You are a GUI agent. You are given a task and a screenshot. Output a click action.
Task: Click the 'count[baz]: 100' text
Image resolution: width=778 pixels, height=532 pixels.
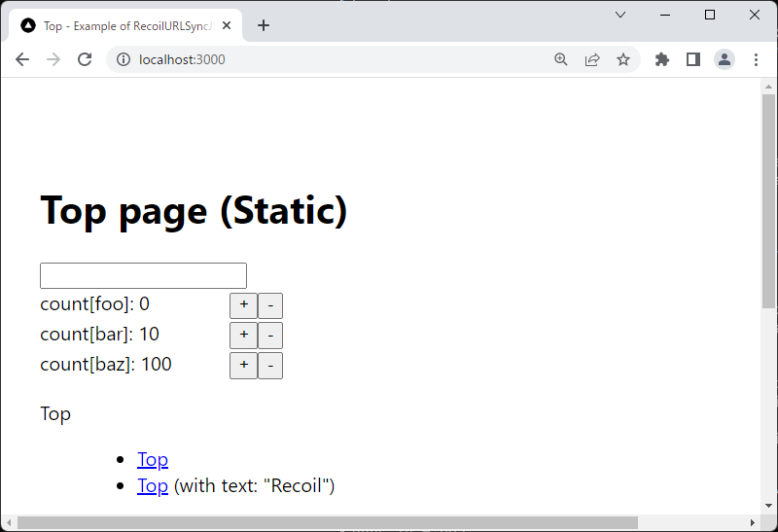point(106,365)
